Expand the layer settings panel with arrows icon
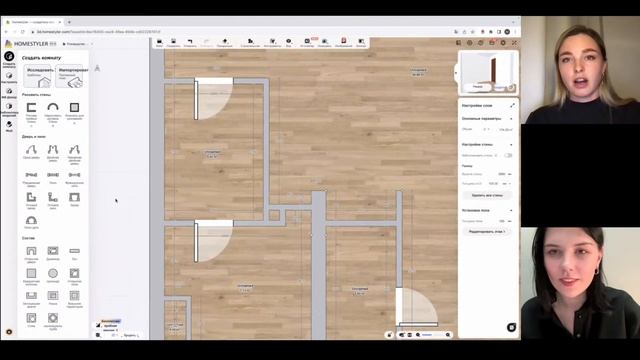This screenshot has width=640, height=360. coord(512,105)
